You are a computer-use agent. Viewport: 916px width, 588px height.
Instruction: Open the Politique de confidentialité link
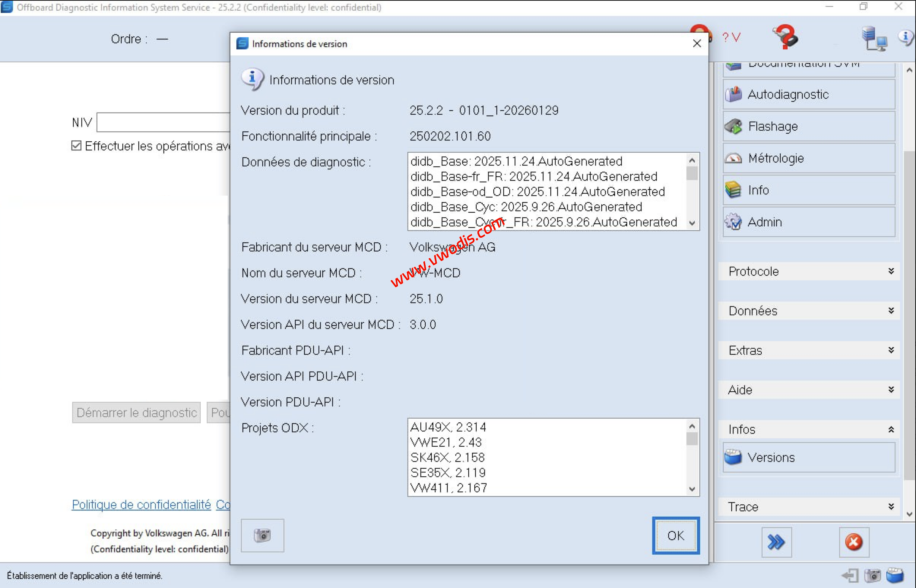point(141,504)
